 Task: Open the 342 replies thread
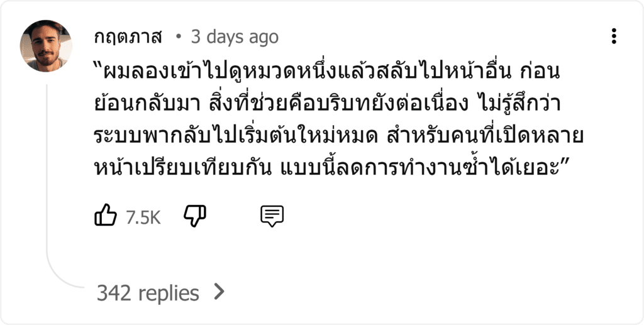[x=148, y=293]
